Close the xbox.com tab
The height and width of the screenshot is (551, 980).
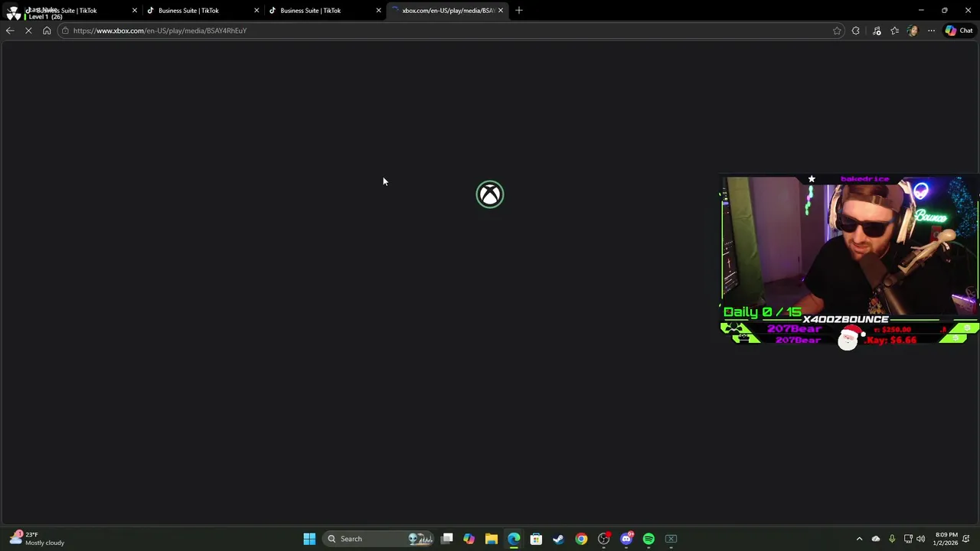pyautogui.click(x=501, y=11)
